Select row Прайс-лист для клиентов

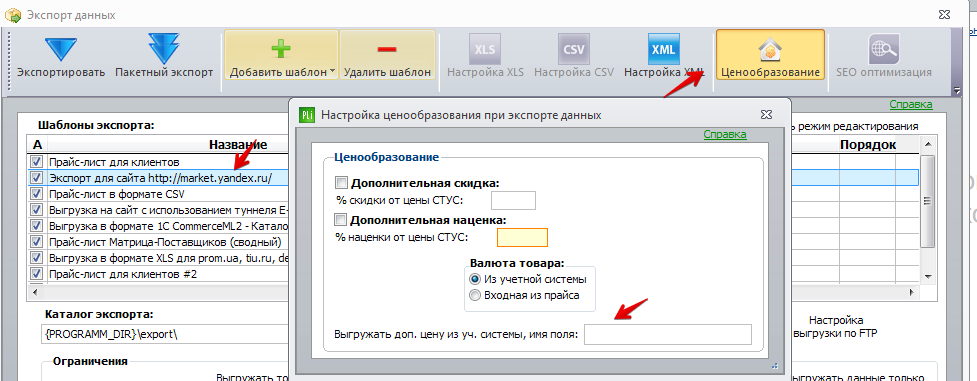114,162
